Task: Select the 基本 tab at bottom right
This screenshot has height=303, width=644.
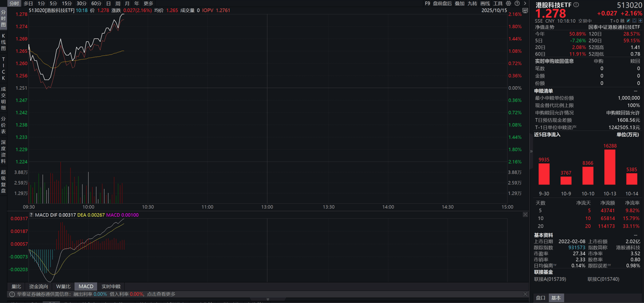Action: [556, 298]
